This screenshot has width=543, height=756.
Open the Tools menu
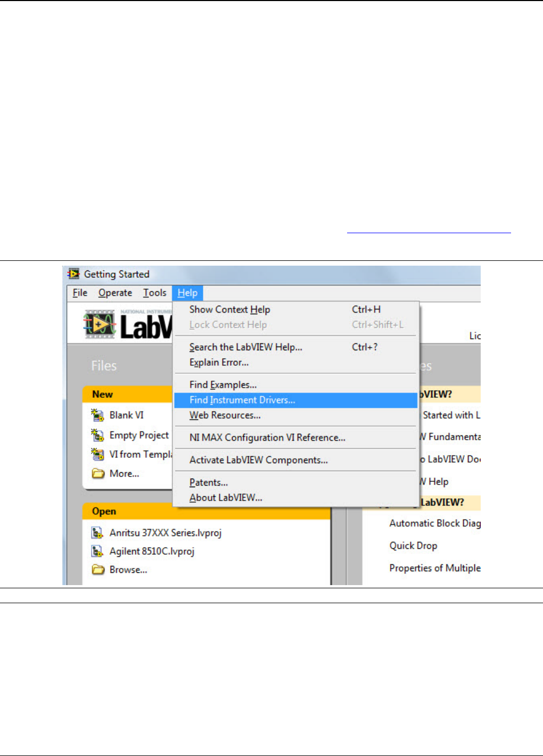point(154,293)
